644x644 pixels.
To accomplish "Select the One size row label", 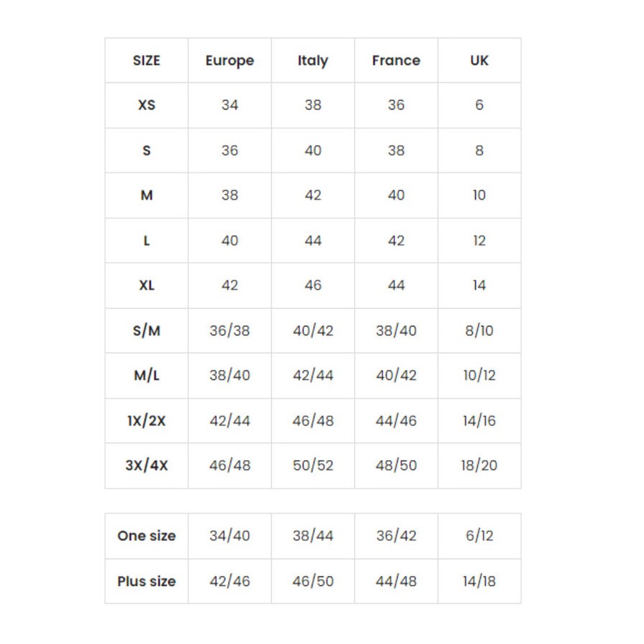I will click(x=147, y=535).
